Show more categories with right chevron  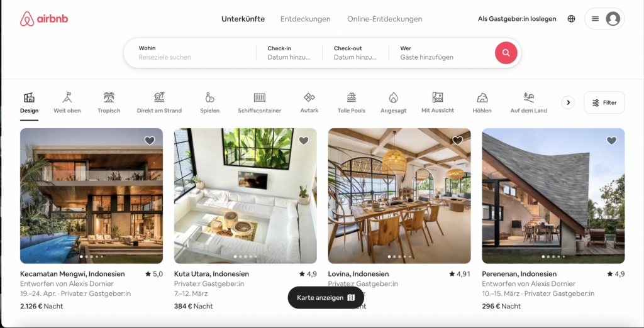[568, 102]
